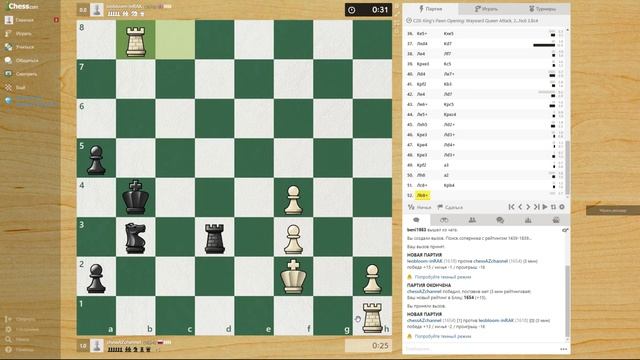Select the bar-chart stats tab
The width and height of the screenshot is (640, 360).
click(x=528, y=220)
